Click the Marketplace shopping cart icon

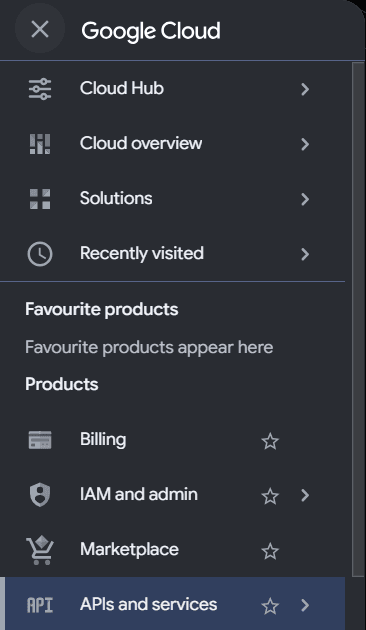(40, 551)
